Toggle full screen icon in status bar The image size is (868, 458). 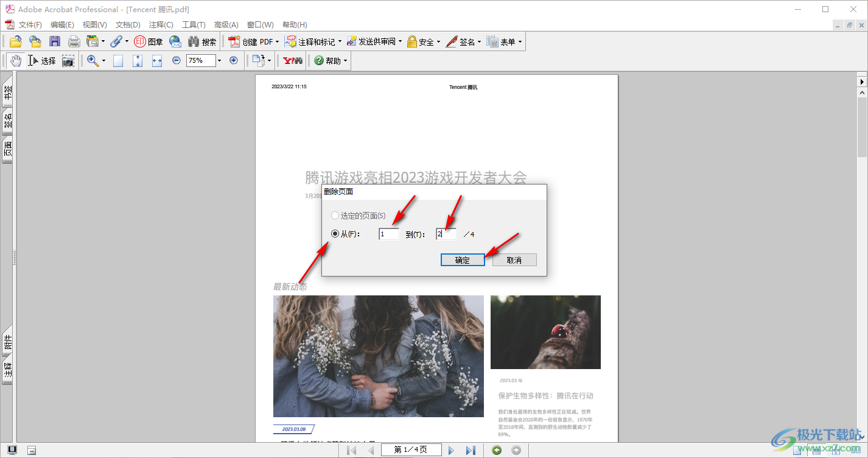point(12,450)
